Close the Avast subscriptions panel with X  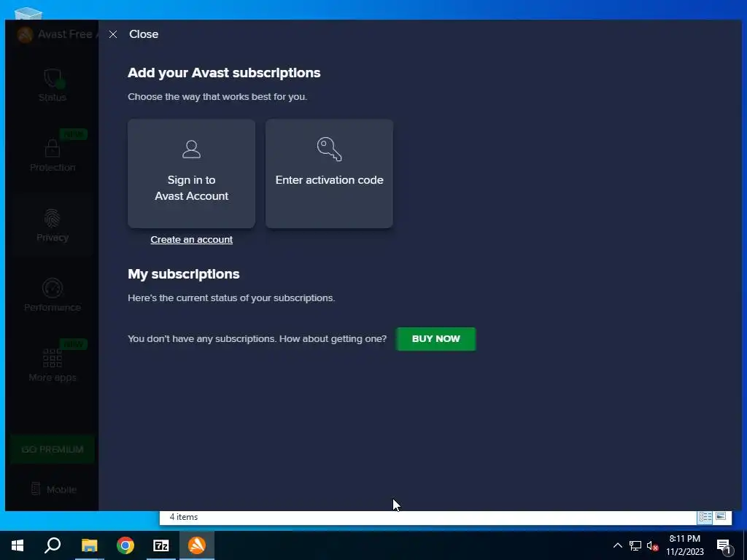pyautogui.click(x=113, y=34)
